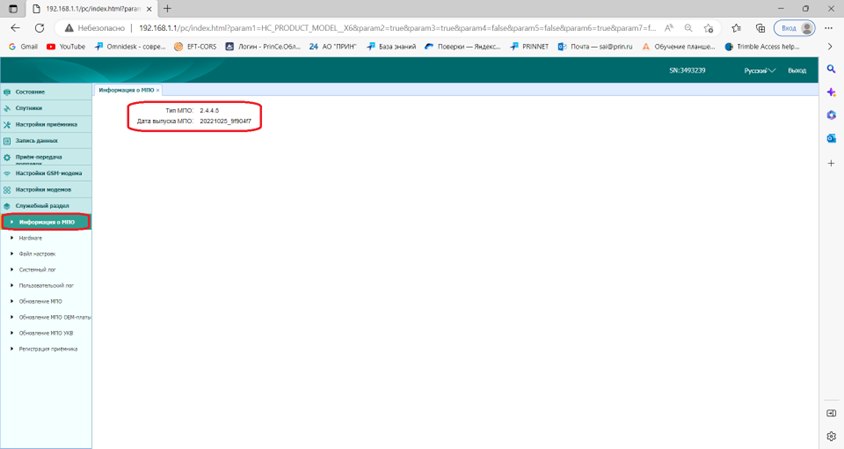844x449 pixels.
Task: Click the read aloud icon
Action: (x=669, y=28)
